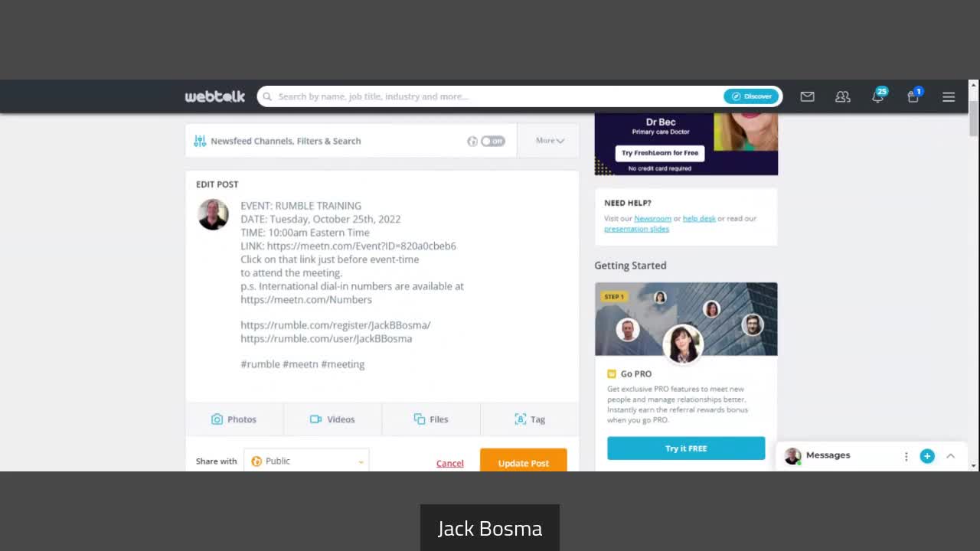Expand the Messages panel chevron
The height and width of the screenshot is (551, 980).
pos(950,456)
